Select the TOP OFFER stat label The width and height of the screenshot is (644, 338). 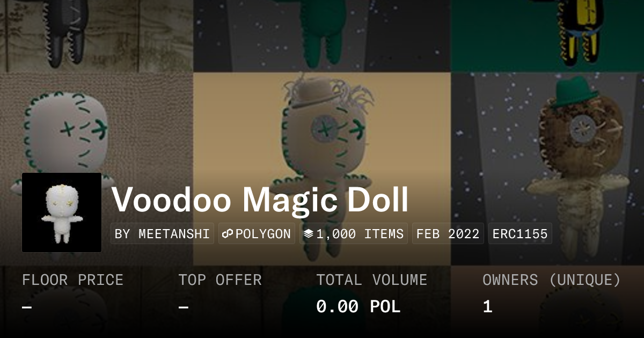point(220,280)
